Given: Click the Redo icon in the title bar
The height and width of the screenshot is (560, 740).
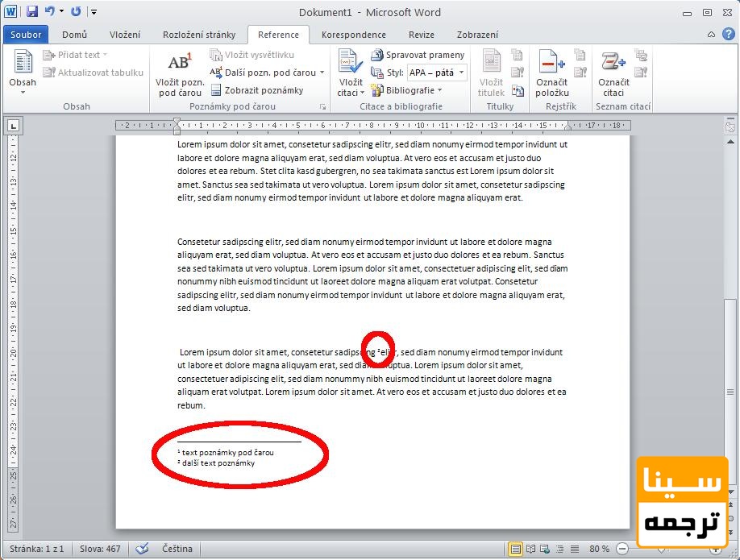Looking at the screenshot, I should point(76,11).
